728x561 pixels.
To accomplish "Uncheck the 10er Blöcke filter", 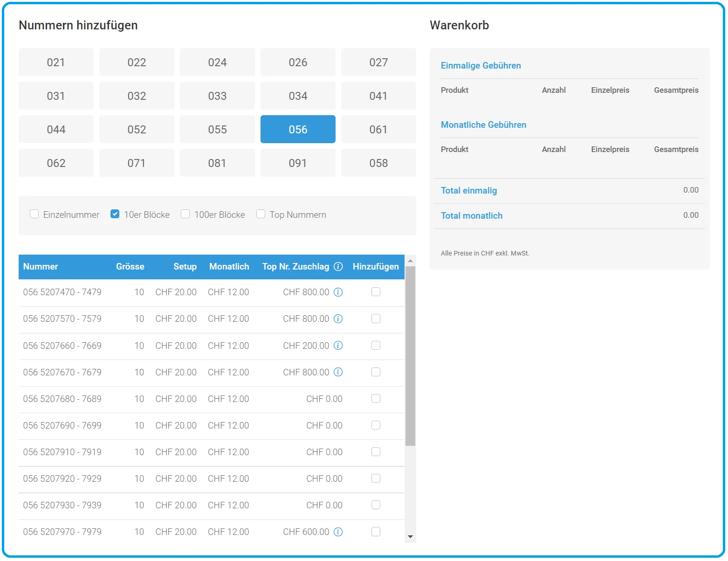I will pos(115,214).
